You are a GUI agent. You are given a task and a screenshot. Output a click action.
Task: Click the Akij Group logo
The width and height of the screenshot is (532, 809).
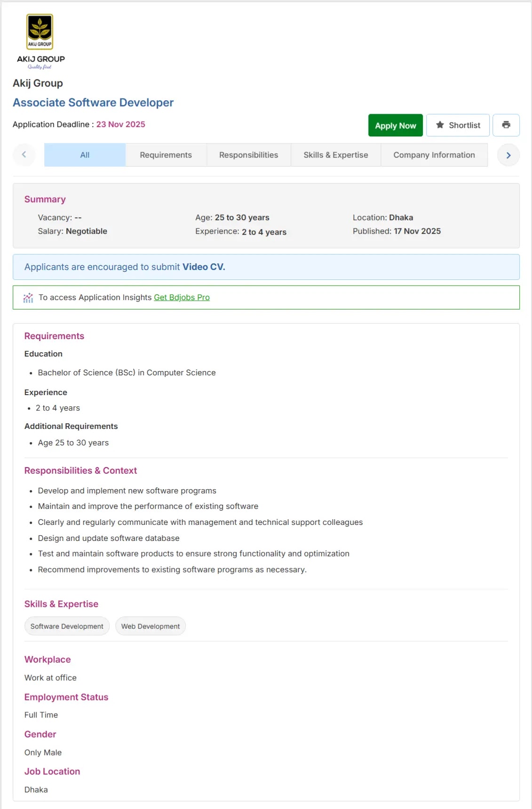pos(40,41)
